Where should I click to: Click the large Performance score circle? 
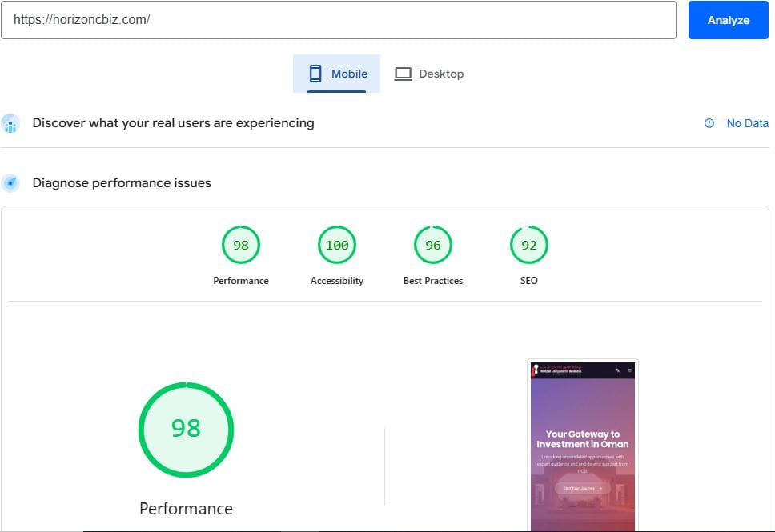186,430
